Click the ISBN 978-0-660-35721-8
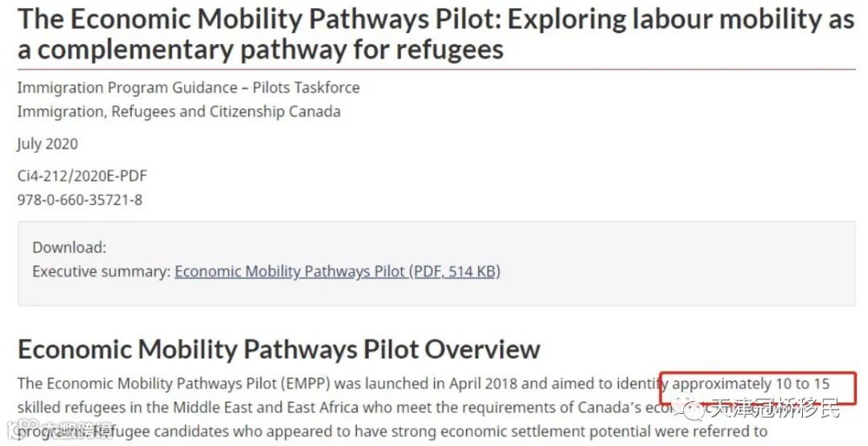The height and width of the screenshot is (446, 868). pyautogui.click(x=80, y=200)
